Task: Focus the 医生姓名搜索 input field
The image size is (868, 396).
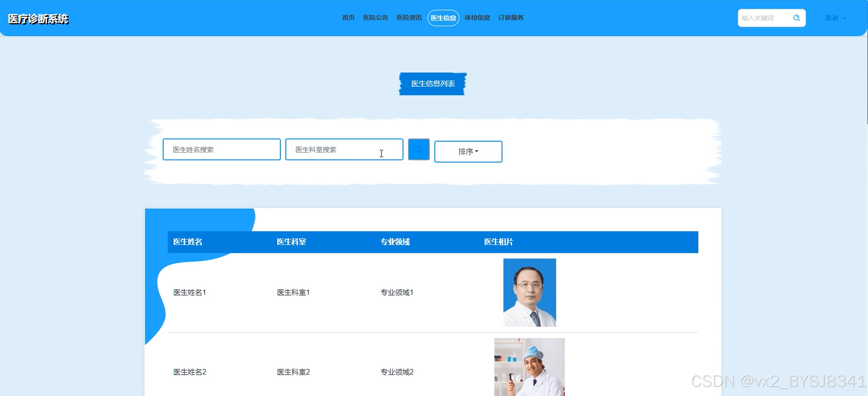Action: click(x=221, y=149)
